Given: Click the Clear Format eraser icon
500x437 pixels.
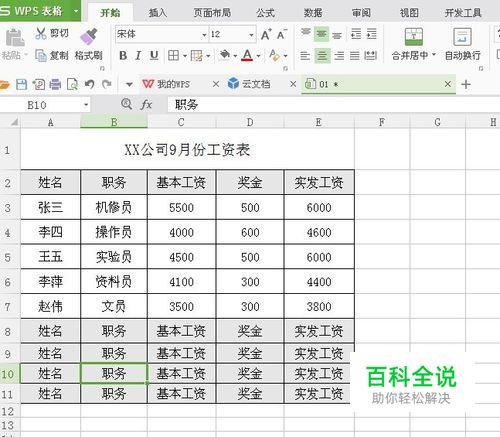Looking at the screenshot, I should [274, 55].
